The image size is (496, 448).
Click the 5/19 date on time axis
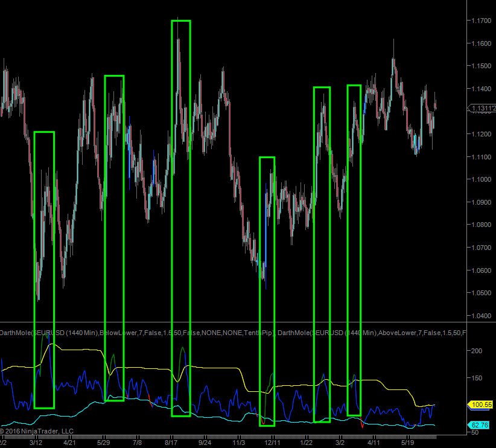[x=409, y=443]
